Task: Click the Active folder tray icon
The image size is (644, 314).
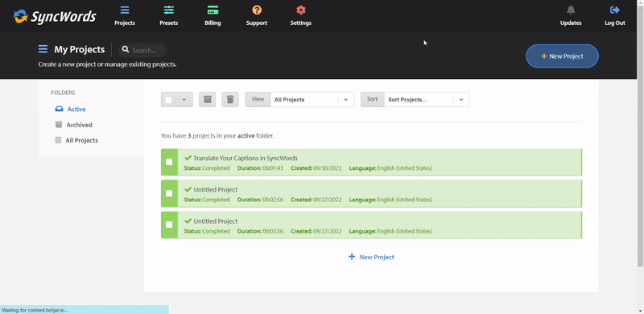Action: 59,109
